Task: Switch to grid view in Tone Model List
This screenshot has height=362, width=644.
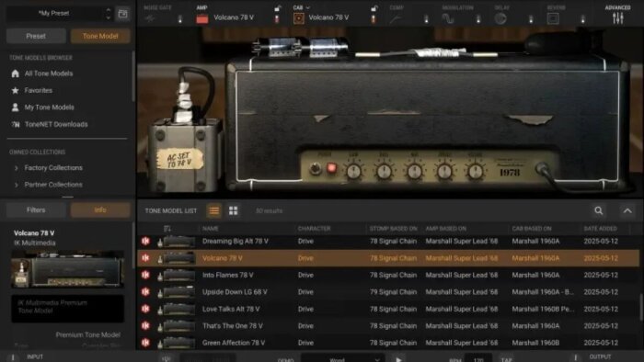Action: tap(234, 210)
